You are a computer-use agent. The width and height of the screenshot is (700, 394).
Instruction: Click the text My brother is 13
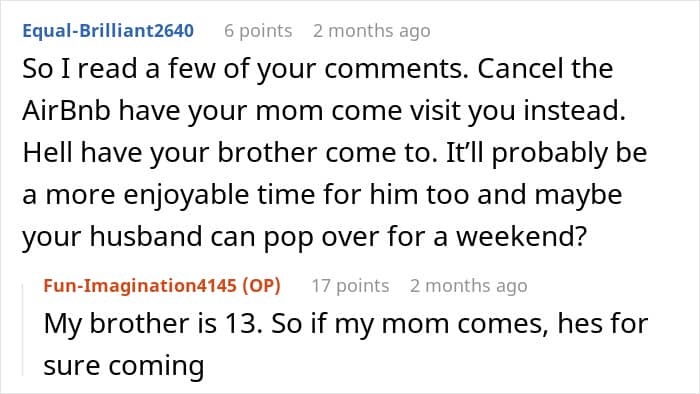[x=153, y=323]
